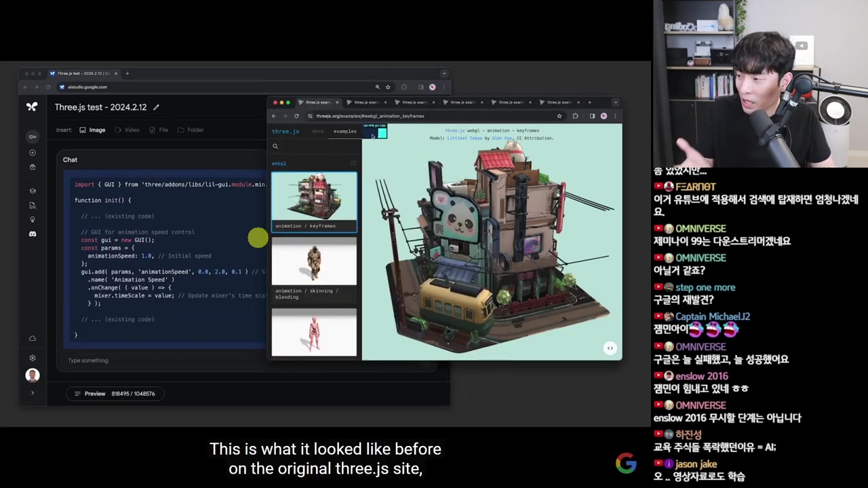Open the settings gear in AI Studio sidebar

point(32,358)
